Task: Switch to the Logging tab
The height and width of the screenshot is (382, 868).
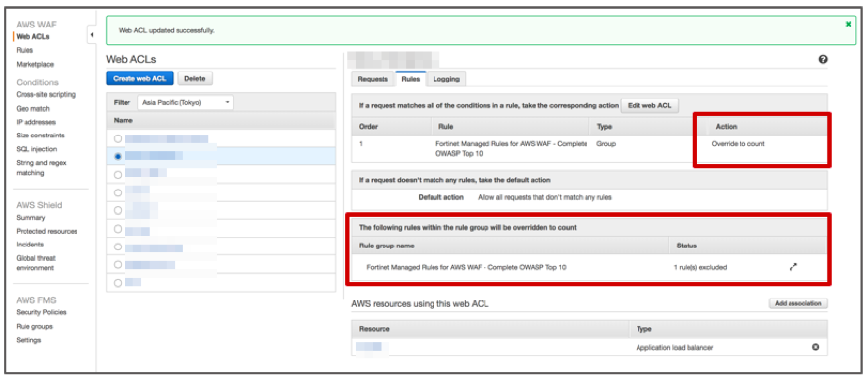Action: [x=446, y=79]
